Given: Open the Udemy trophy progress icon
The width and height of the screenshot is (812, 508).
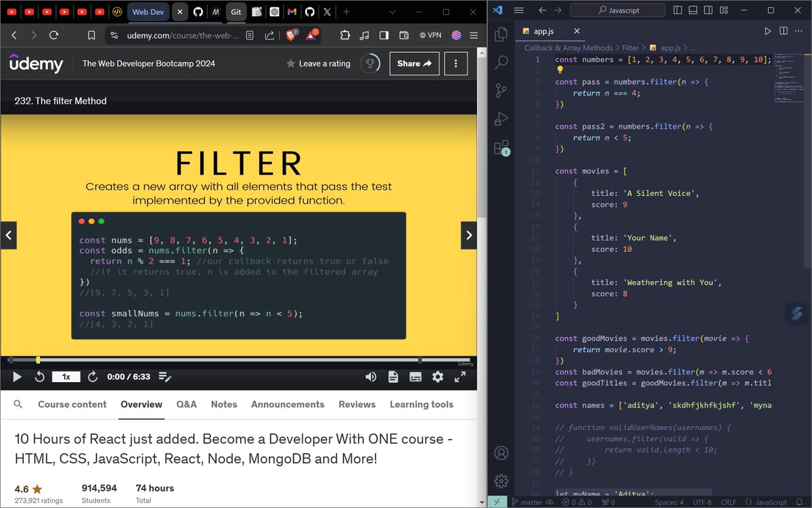Looking at the screenshot, I should coord(370,63).
